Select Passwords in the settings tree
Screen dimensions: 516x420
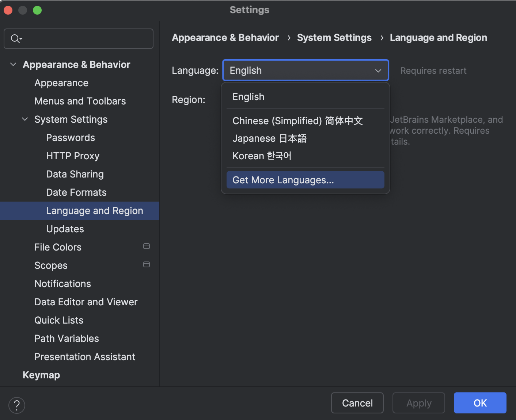point(70,137)
